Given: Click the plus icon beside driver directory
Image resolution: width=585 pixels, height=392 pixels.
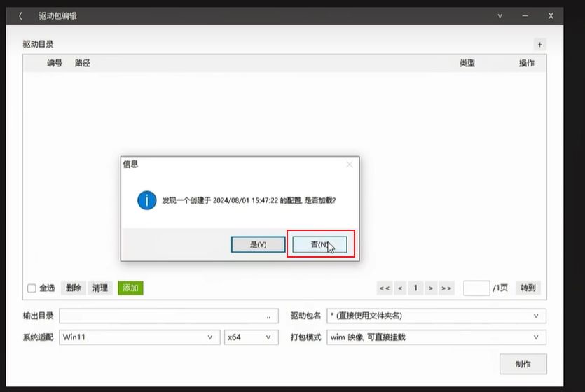Looking at the screenshot, I should click(x=539, y=44).
